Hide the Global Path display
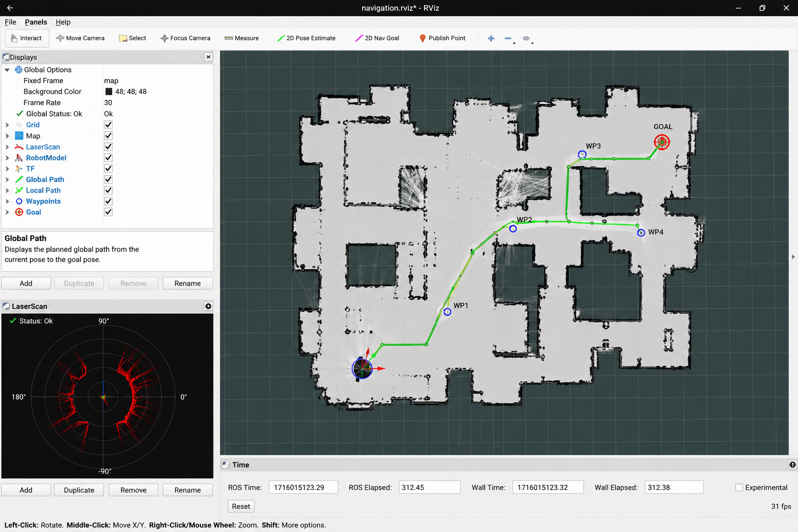This screenshot has height=532, width=798. (x=108, y=179)
